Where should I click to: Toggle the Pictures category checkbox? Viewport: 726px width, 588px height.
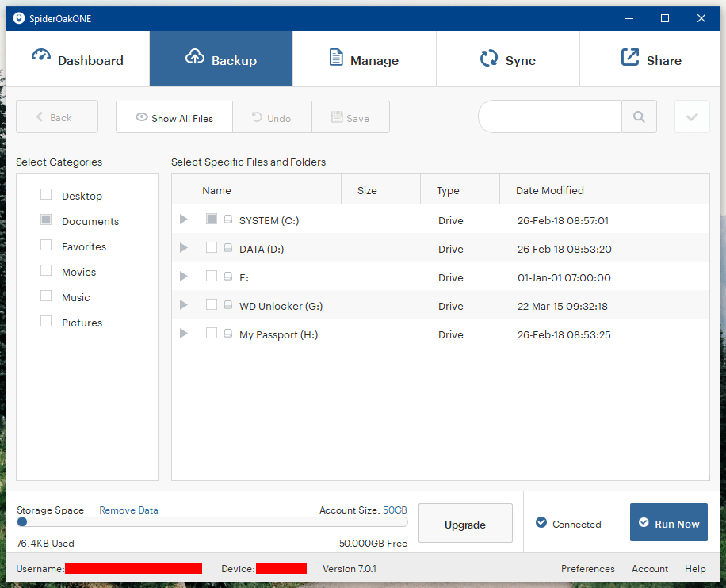(45, 321)
